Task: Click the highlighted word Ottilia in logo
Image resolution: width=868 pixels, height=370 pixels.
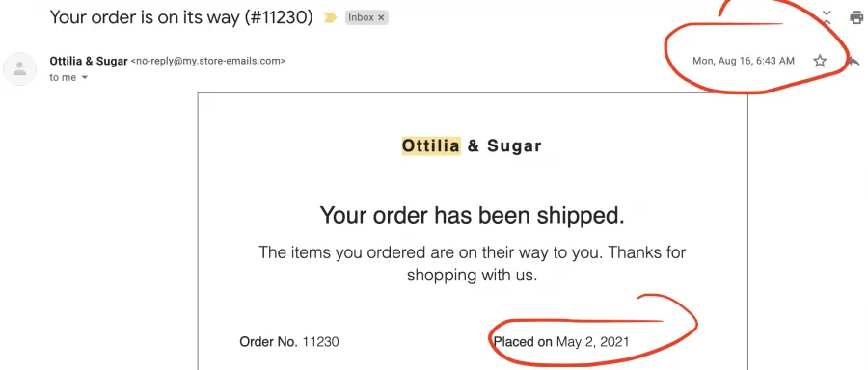Action: 431,146
